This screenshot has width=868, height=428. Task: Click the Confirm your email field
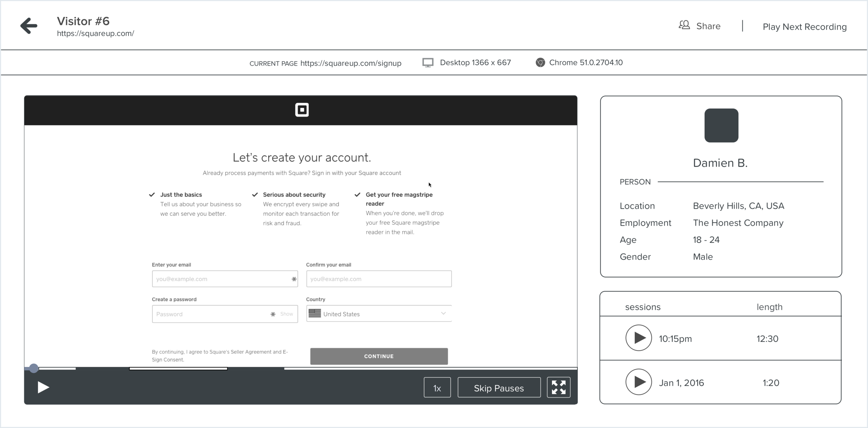click(379, 279)
